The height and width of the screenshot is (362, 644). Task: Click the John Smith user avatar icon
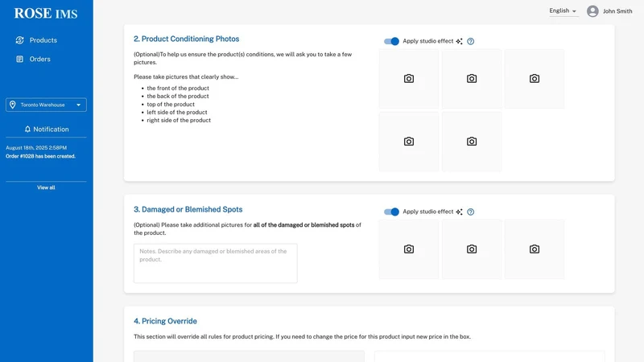click(x=592, y=11)
